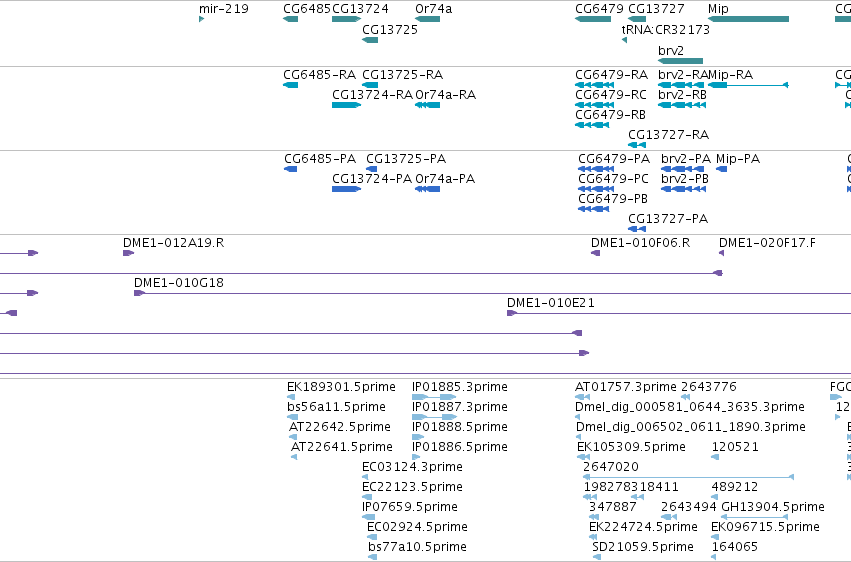This screenshot has height=562, width=851.
Task: Open the SD21059.5prime EST label
Action: 643,547
